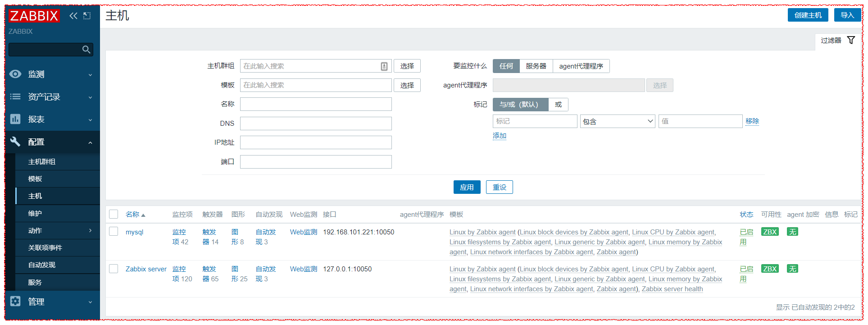Click the sidebar search magnifier icon

coord(86,50)
